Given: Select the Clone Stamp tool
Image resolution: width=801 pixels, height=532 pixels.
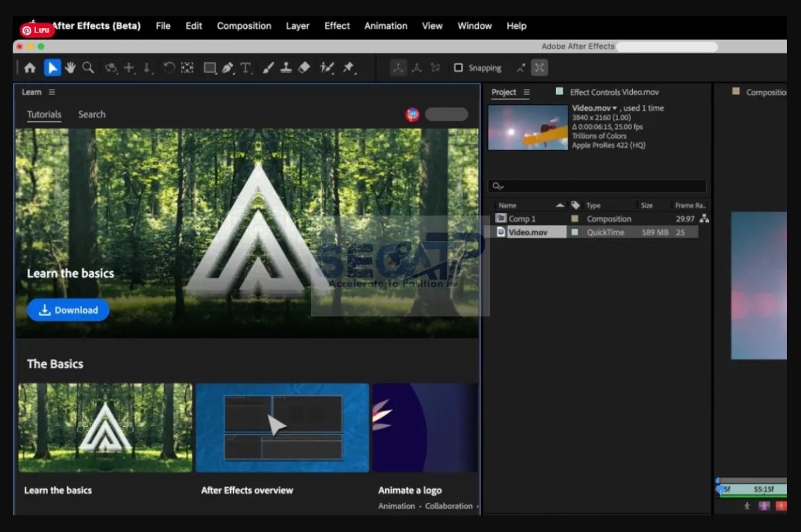Looking at the screenshot, I should tap(286, 67).
